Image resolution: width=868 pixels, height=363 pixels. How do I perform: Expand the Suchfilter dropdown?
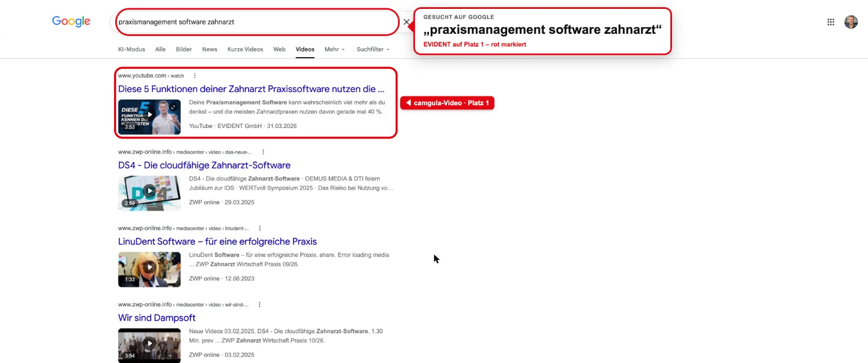click(x=373, y=49)
